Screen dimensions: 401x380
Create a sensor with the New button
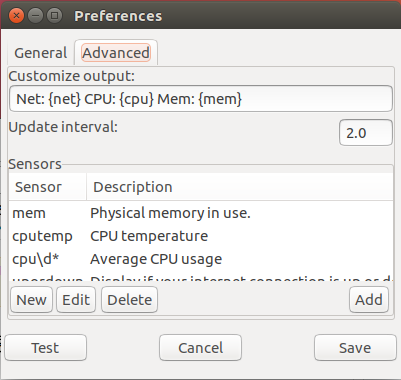click(x=32, y=300)
